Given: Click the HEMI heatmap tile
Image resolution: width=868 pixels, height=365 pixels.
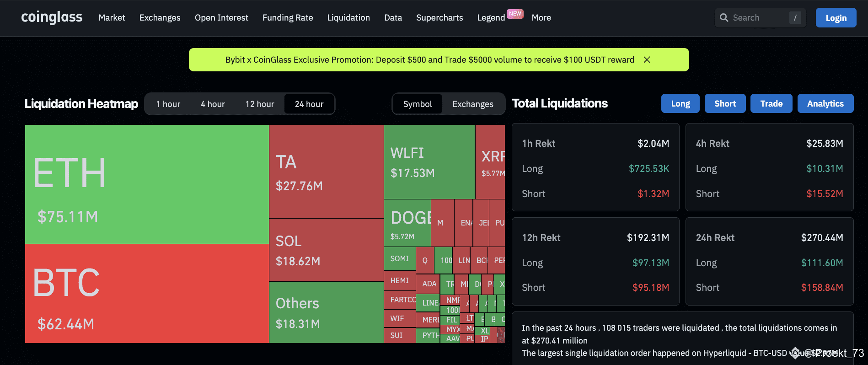Looking at the screenshot, I should click(x=400, y=281).
